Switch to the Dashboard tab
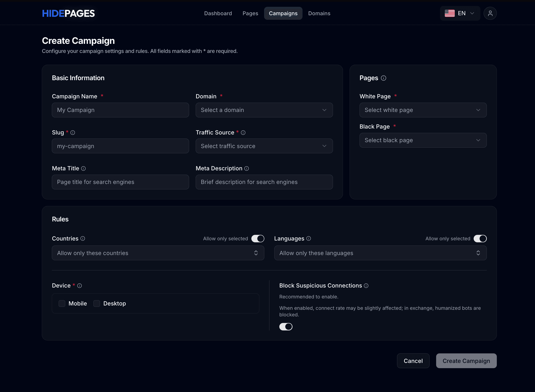Viewport: 535px width, 392px height. click(218, 13)
